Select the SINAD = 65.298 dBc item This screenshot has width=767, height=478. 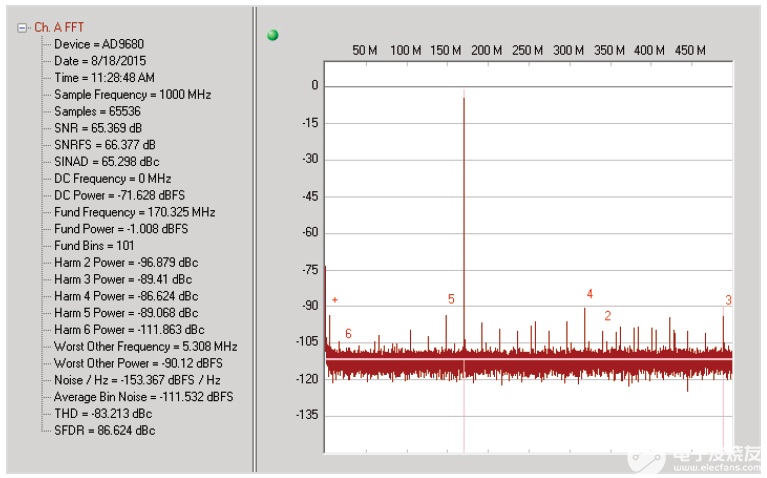106,162
